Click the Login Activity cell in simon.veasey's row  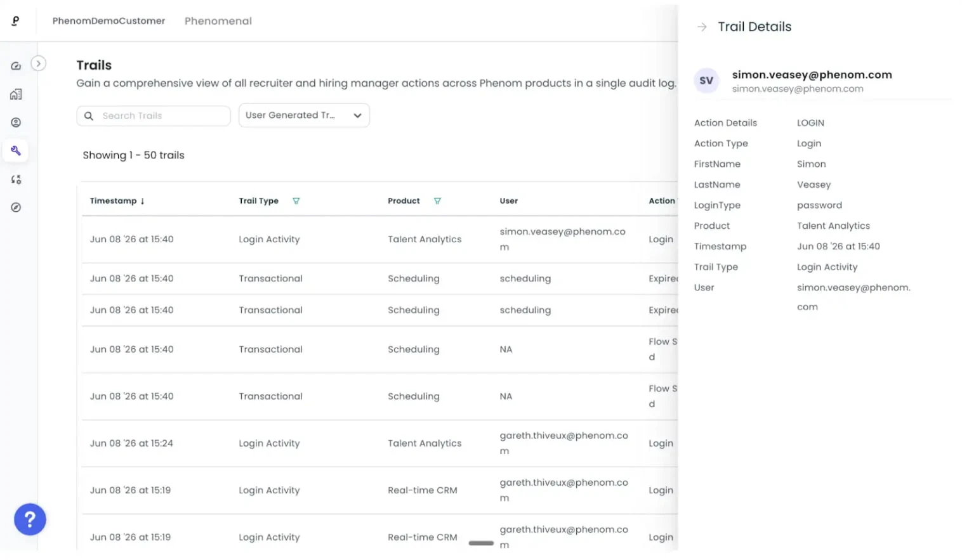(x=269, y=239)
